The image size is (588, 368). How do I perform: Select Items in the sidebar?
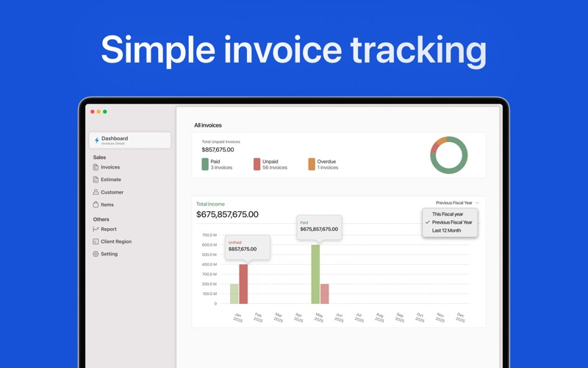pos(107,205)
